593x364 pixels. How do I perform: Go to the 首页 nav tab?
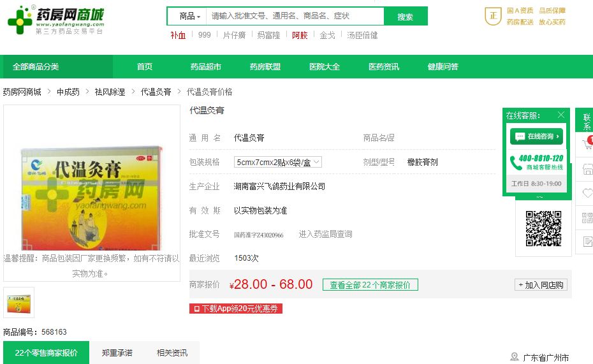[145, 66]
